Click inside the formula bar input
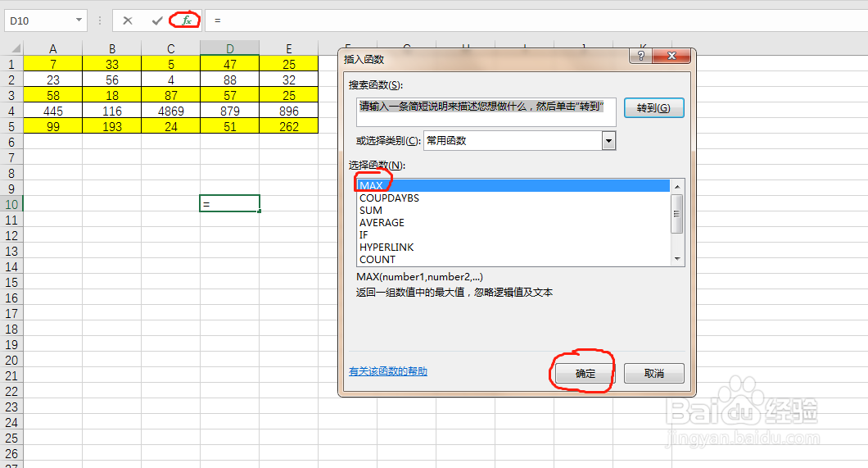The height and width of the screenshot is (468, 868). [536, 20]
